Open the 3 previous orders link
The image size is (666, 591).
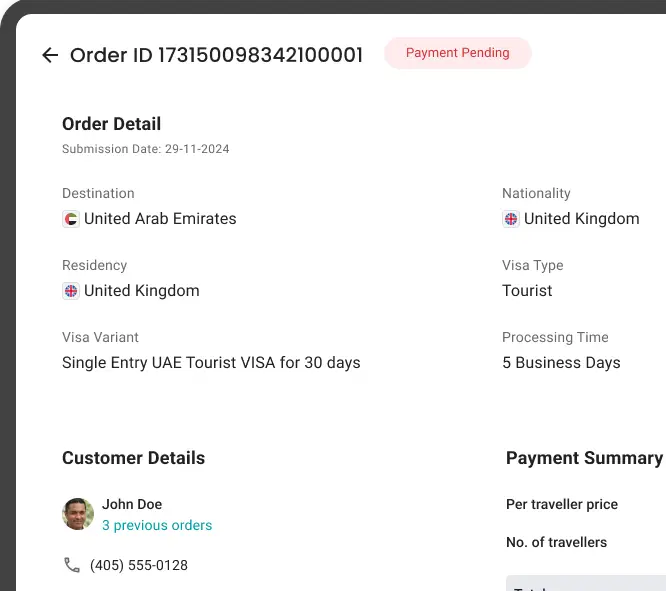pos(157,525)
